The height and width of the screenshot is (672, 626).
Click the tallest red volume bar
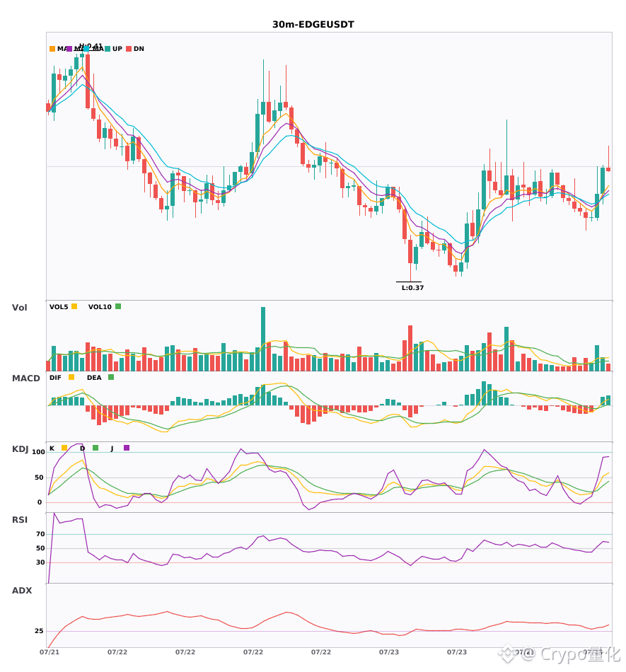tap(410, 349)
